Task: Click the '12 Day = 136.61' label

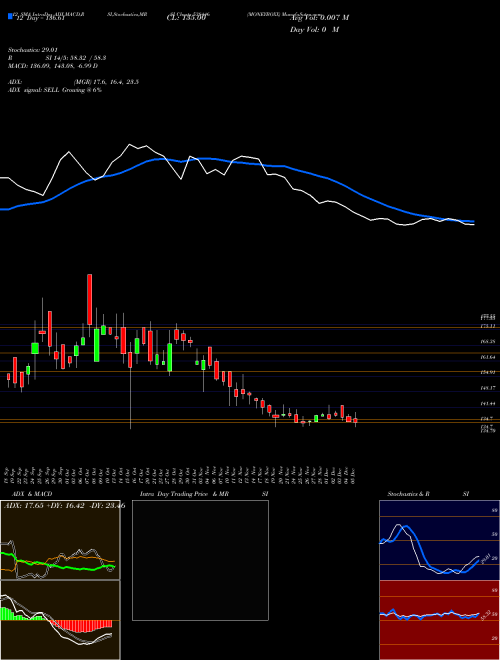Action: (x=39, y=18)
